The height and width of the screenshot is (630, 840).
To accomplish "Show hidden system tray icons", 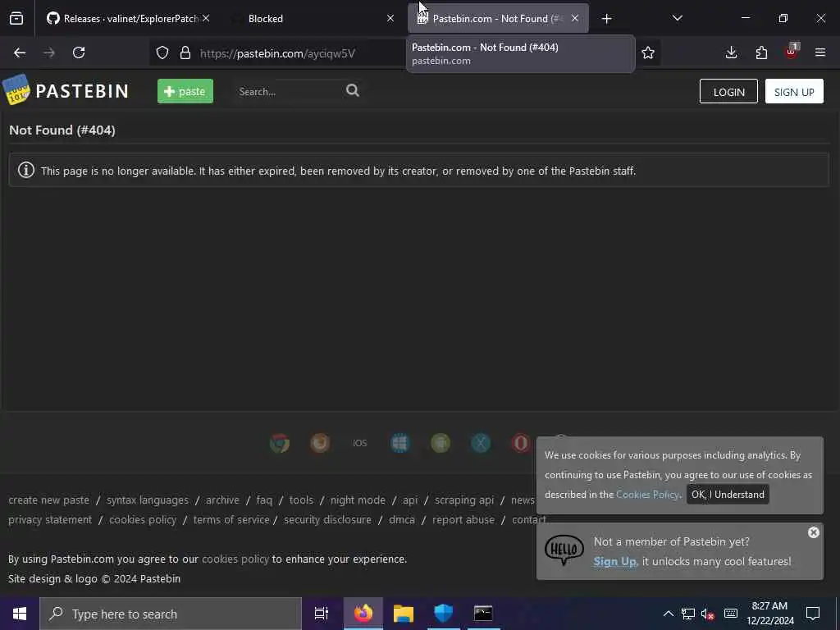I will 668,614.
